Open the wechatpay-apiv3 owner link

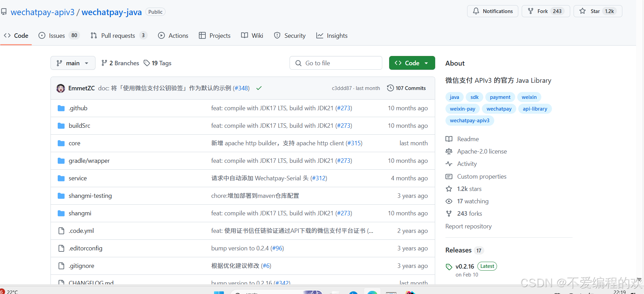click(x=43, y=12)
